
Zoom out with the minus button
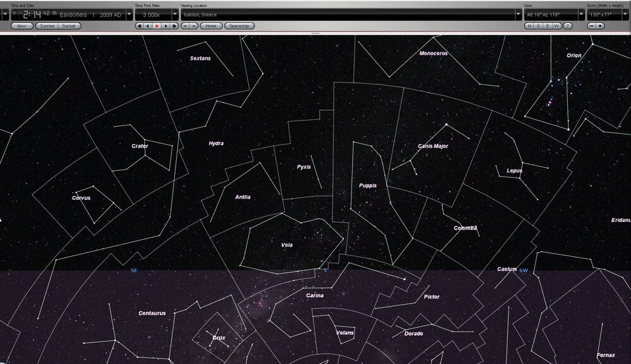[x=591, y=26]
